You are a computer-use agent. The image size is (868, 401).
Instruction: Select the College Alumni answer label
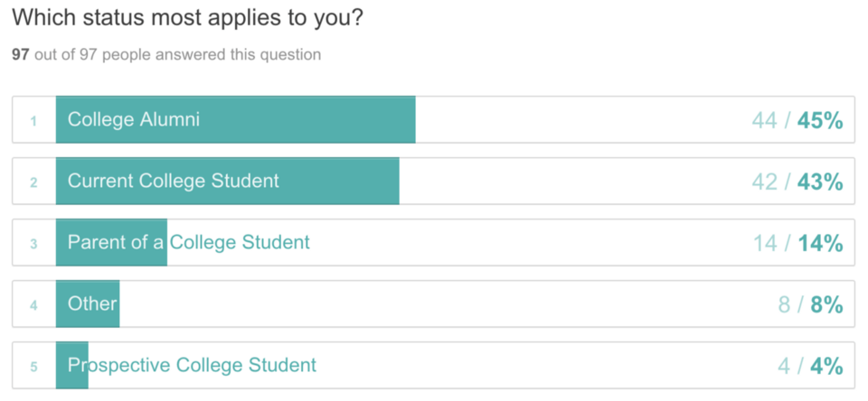point(134,119)
